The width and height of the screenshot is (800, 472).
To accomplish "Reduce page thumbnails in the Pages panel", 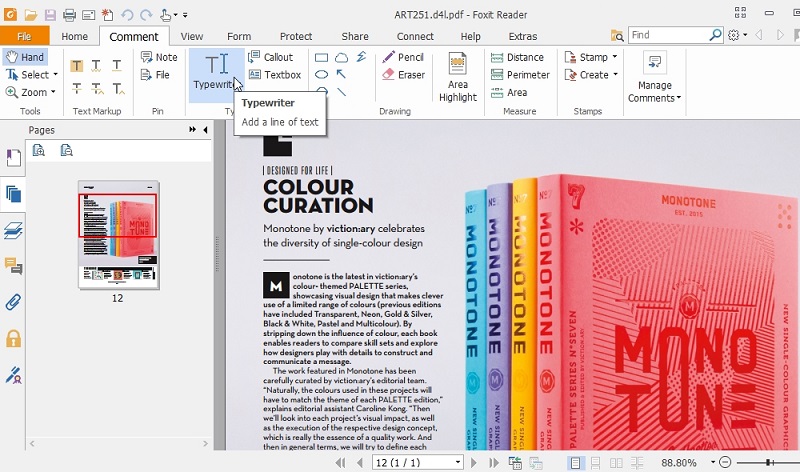I will 66,150.
